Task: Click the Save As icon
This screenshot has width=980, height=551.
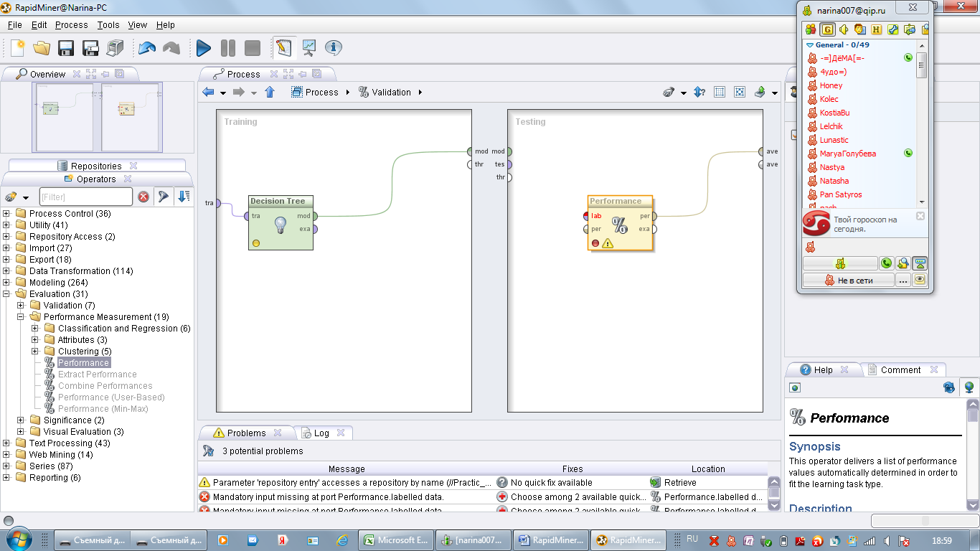Action: pos(90,48)
